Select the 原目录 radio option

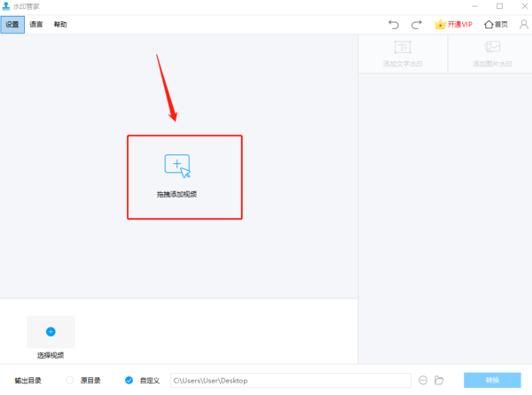click(70, 380)
